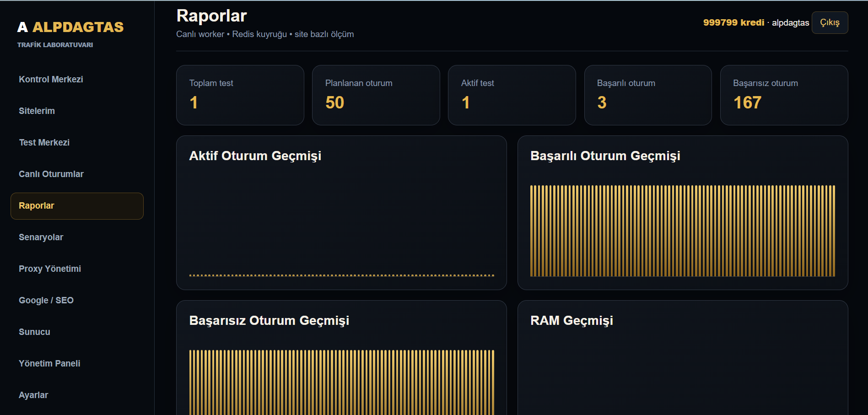Click the ALPDAGTAS logo
Viewport: 868px width, 415px height.
[x=70, y=27]
